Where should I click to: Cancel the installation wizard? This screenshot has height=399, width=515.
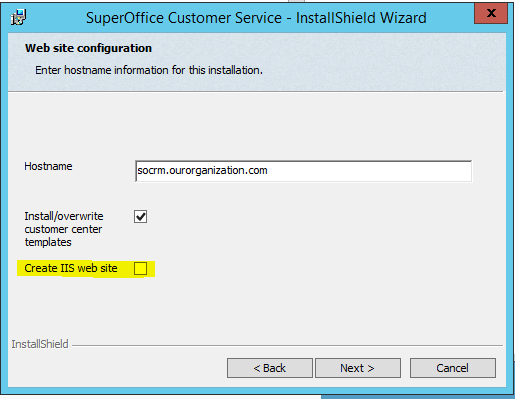pyautogui.click(x=453, y=368)
